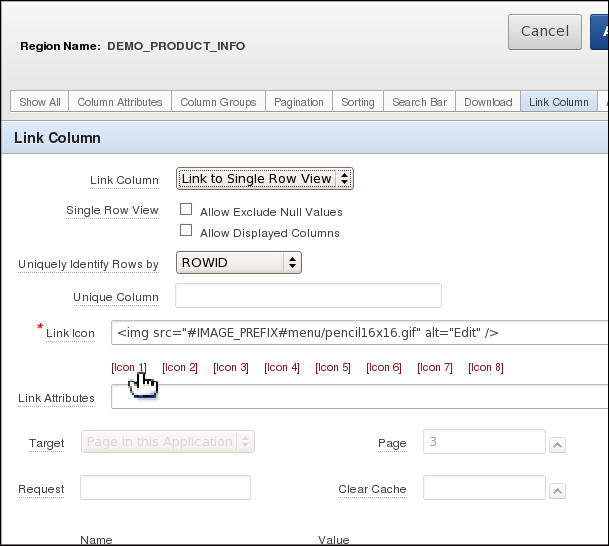Image resolution: width=609 pixels, height=546 pixels.
Task: Focus the Unique Column input field
Action: [308, 296]
